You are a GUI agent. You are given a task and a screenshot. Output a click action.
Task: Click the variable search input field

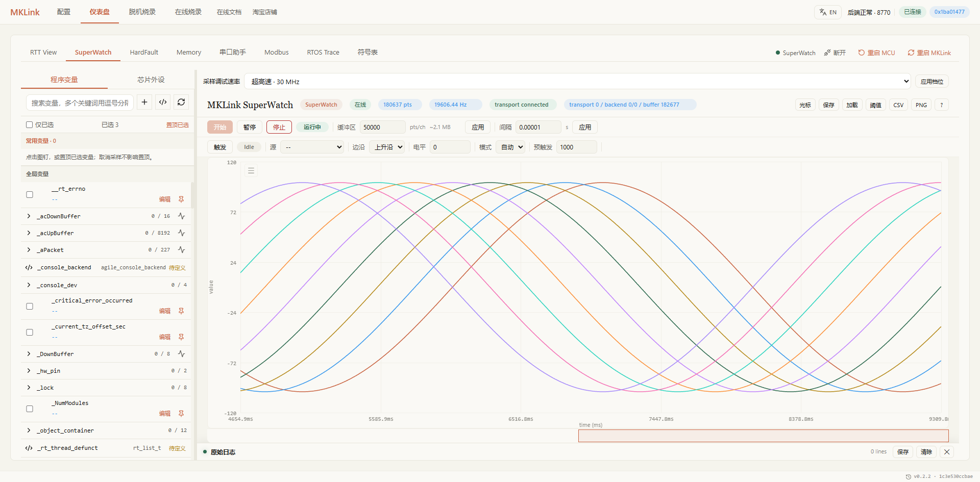click(80, 103)
